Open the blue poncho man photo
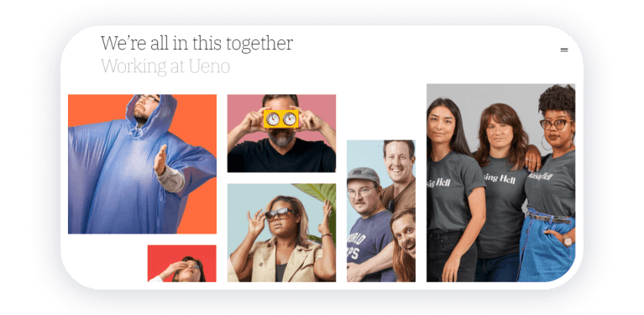The image size is (644, 315). click(142, 165)
